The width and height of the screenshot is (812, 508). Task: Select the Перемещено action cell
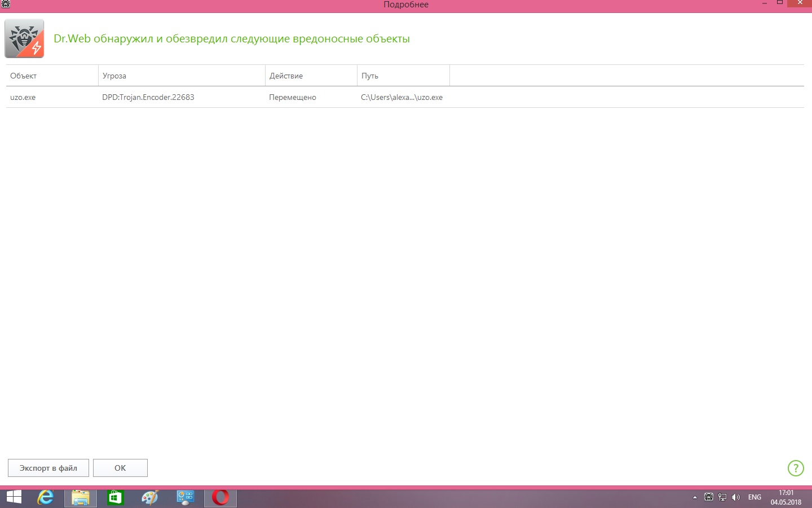pos(293,97)
